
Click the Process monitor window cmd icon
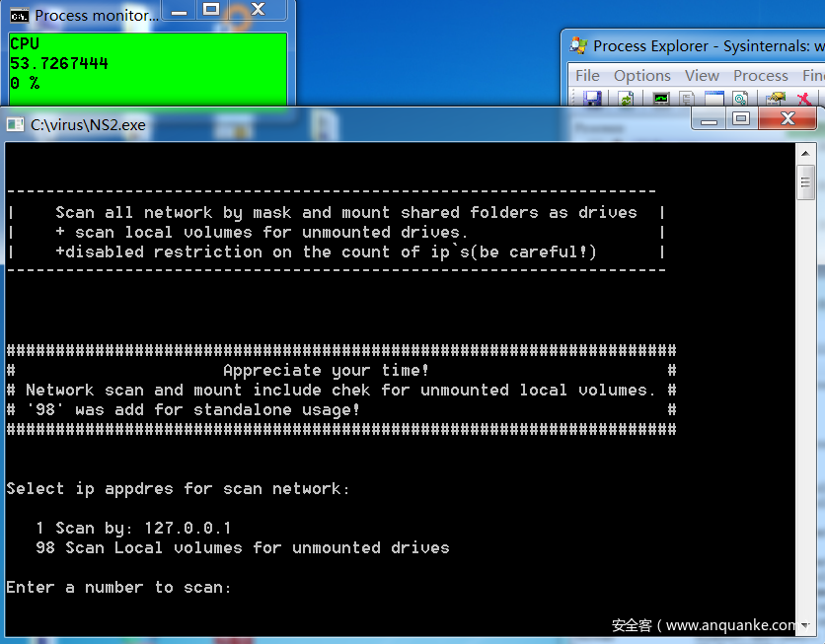(19, 15)
